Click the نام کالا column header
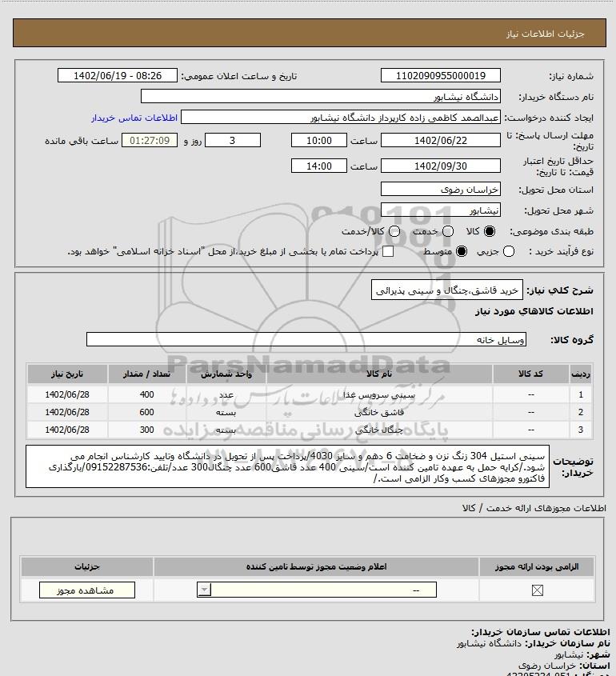The height and width of the screenshot is (676, 616). (379, 374)
